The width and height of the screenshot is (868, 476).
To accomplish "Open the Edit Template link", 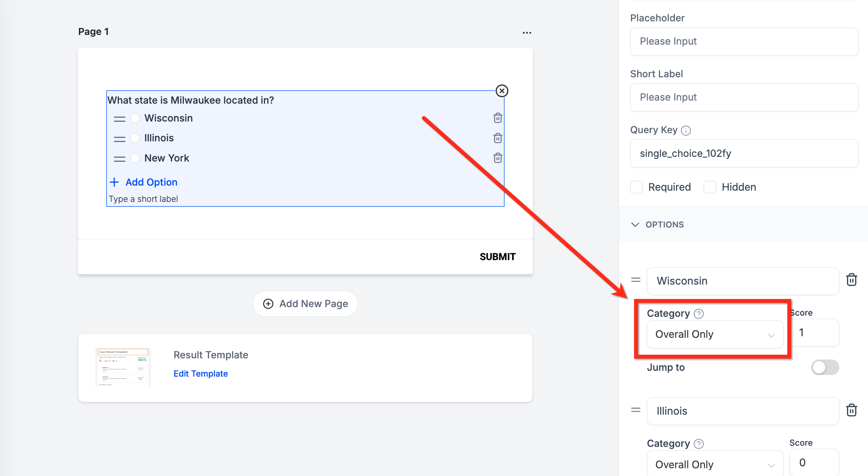I will pos(200,374).
